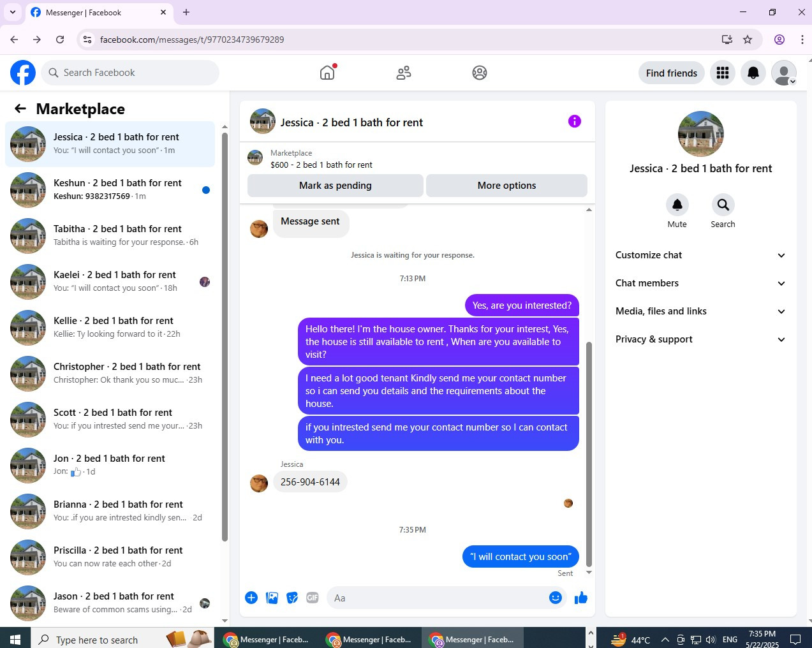The image size is (812, 648).
Task: Expand Chat members section
Action: [700, 283]
